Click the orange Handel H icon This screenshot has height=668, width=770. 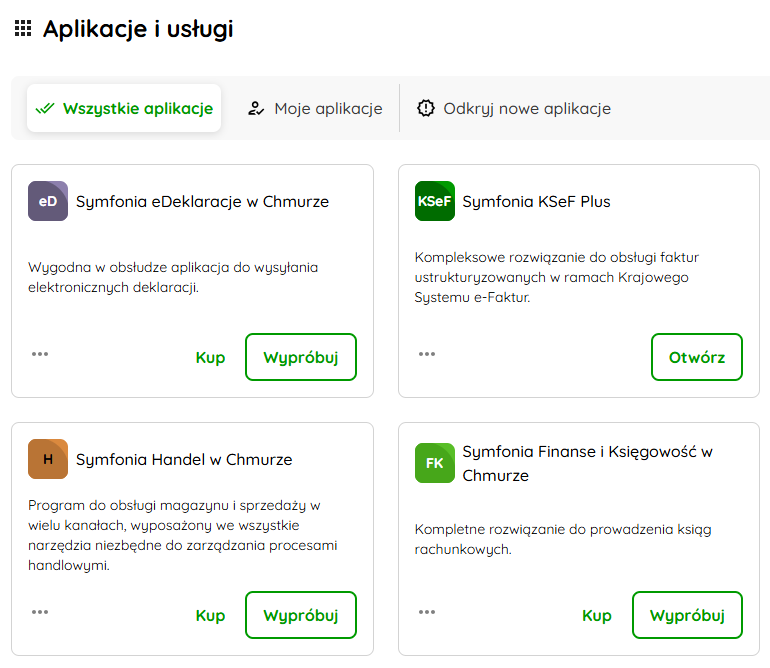(48, 459)
